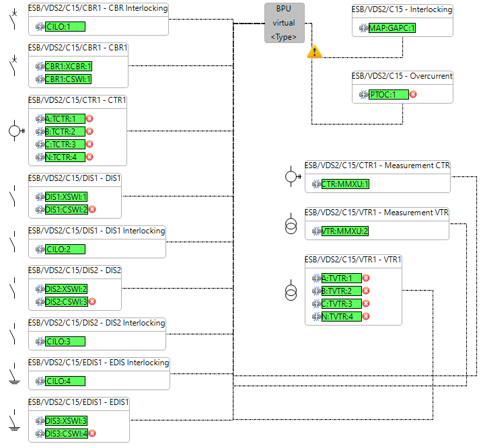
Task: Click the red error icon beside A:TCTR:1
Action: click(89, 119)
